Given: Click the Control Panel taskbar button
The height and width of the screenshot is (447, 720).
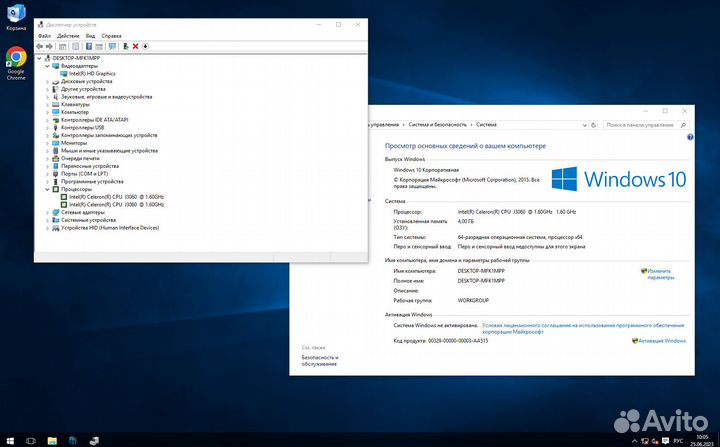Looking at the screenshot, I should click(73, 441).
